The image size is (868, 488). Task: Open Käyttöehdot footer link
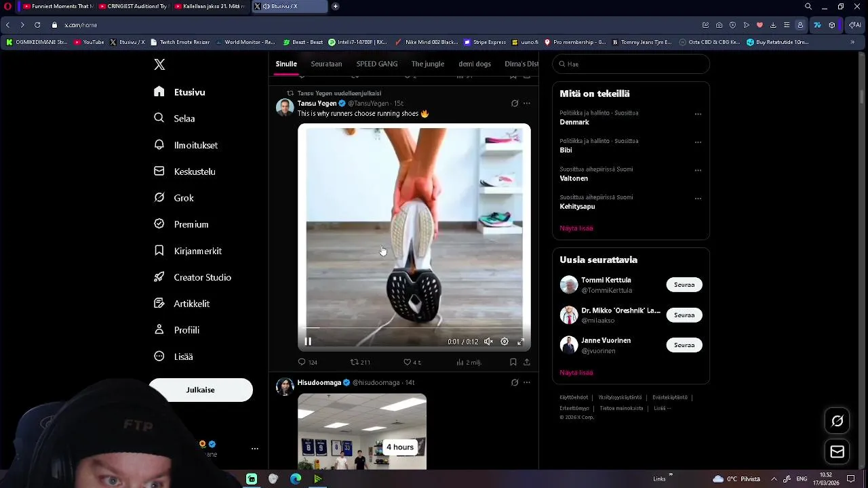pyautogui.click(x=574, y=397)
